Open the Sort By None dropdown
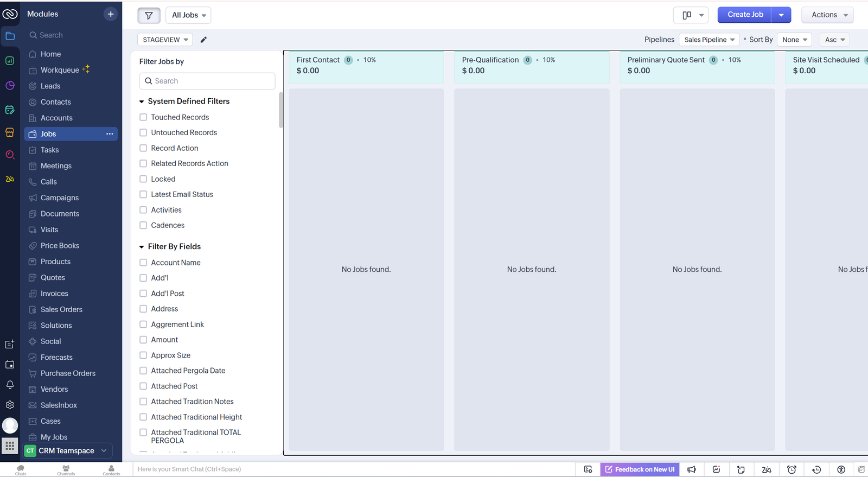 (794, 40)
